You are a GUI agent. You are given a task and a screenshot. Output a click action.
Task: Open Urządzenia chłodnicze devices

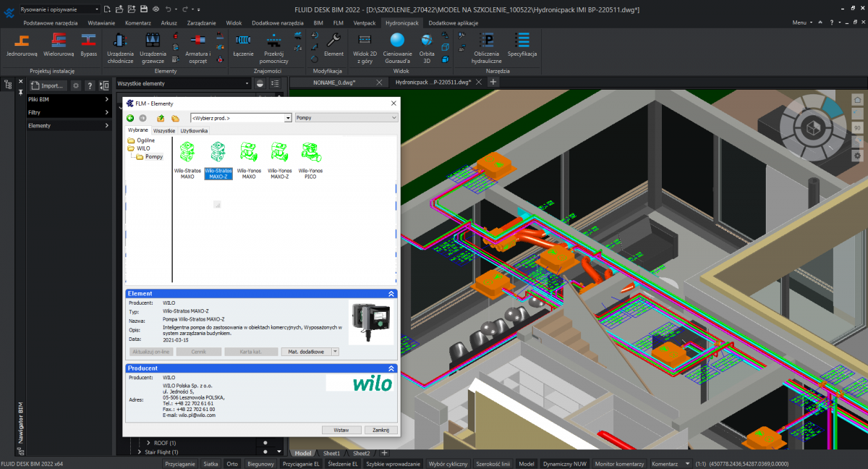(x=120, y=46)
